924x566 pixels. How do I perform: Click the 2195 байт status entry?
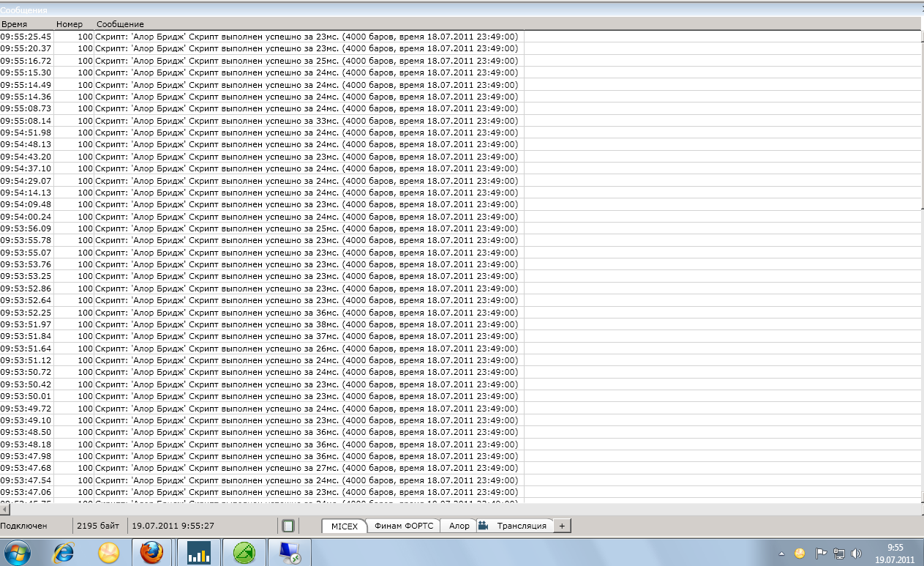99,526
